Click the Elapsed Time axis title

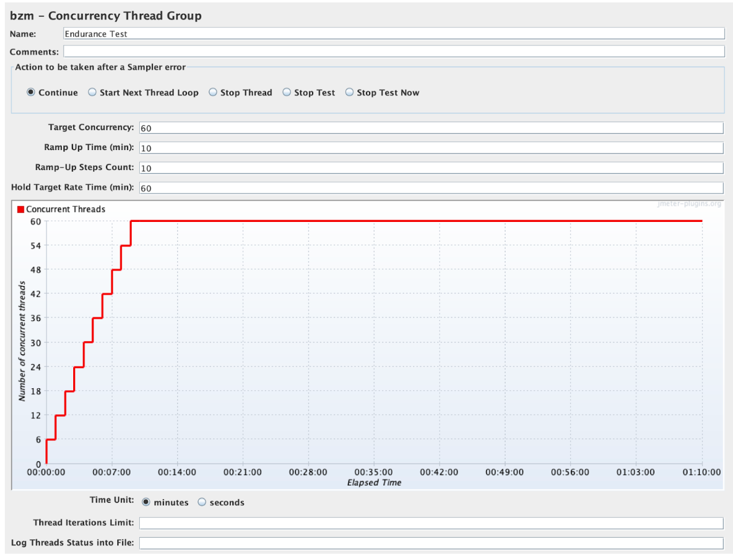point(374,483)
